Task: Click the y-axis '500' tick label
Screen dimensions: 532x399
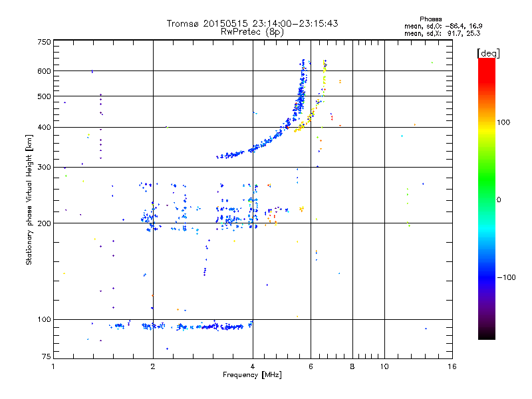Action: pos(44,96)
